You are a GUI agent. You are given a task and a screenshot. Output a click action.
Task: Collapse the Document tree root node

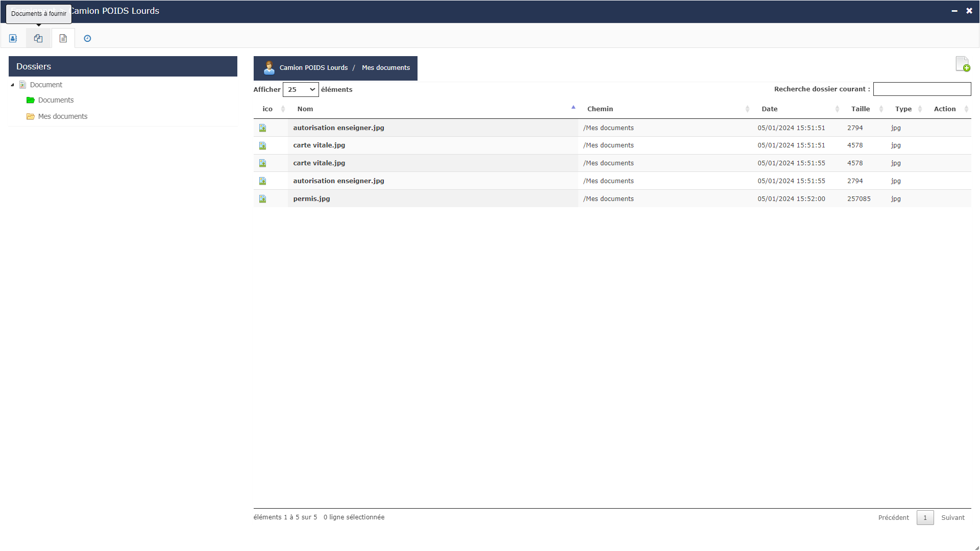tap(12, 85)
